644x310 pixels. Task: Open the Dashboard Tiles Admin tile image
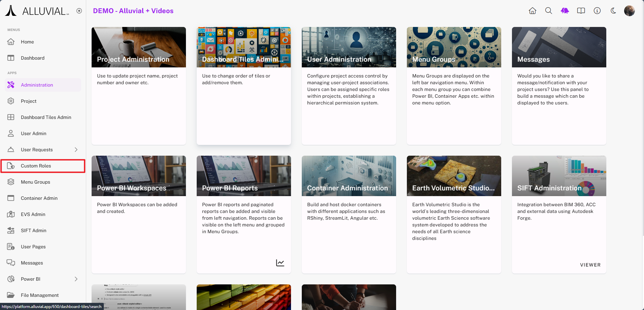(244, 47)
